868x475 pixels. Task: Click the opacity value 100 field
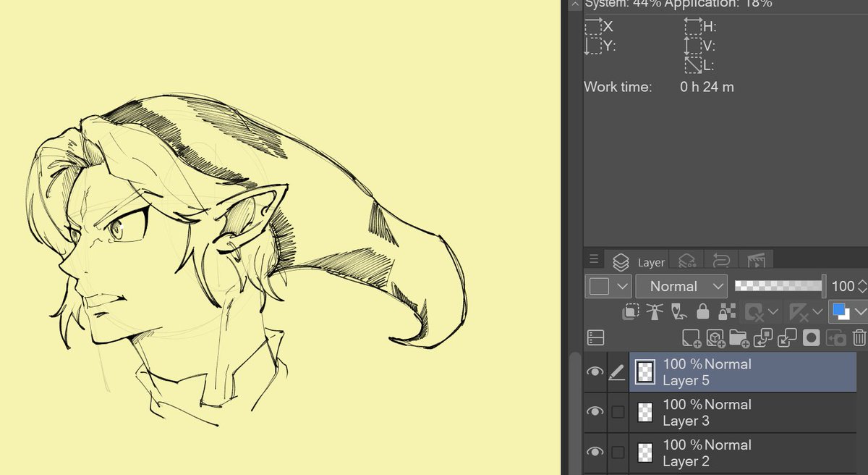point(843,287)
